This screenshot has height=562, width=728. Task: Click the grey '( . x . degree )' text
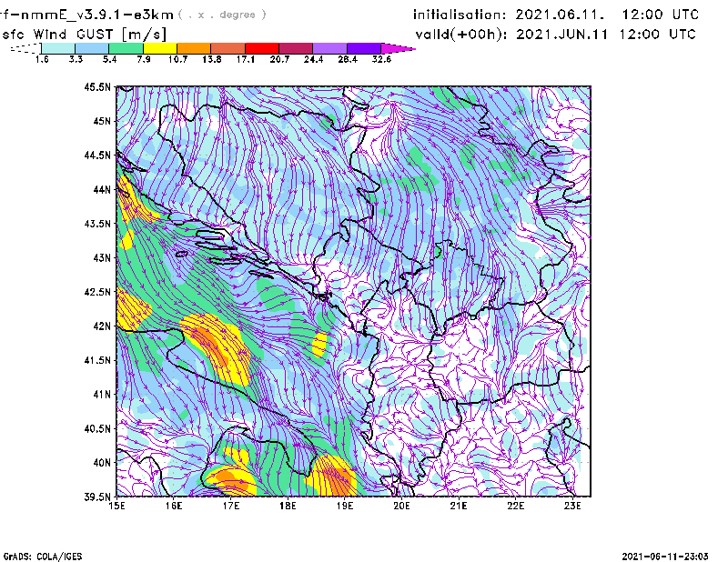(222, 15)
